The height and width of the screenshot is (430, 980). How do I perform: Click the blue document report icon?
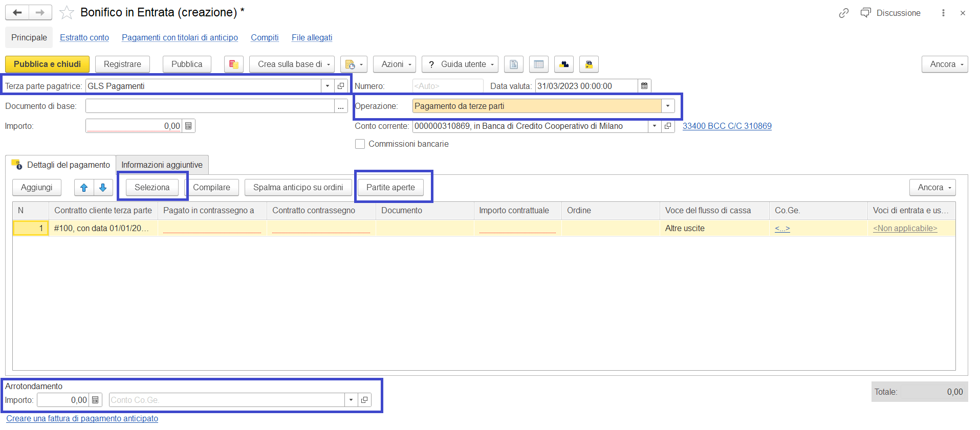[x=514, y=64]
